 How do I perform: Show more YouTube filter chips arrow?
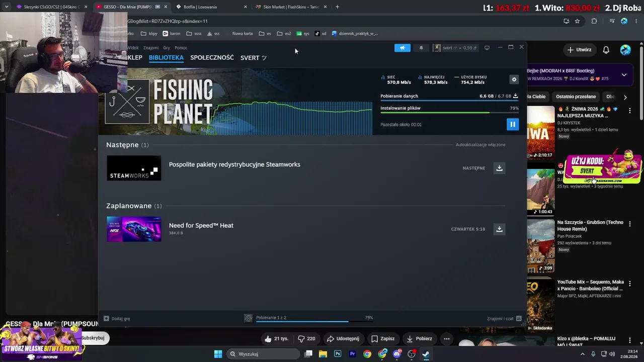[625, 97]
